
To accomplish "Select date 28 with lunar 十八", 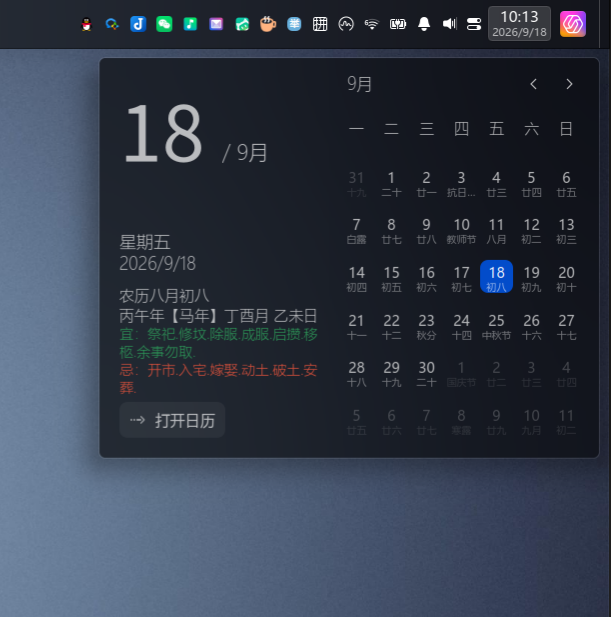I will 356,374.
